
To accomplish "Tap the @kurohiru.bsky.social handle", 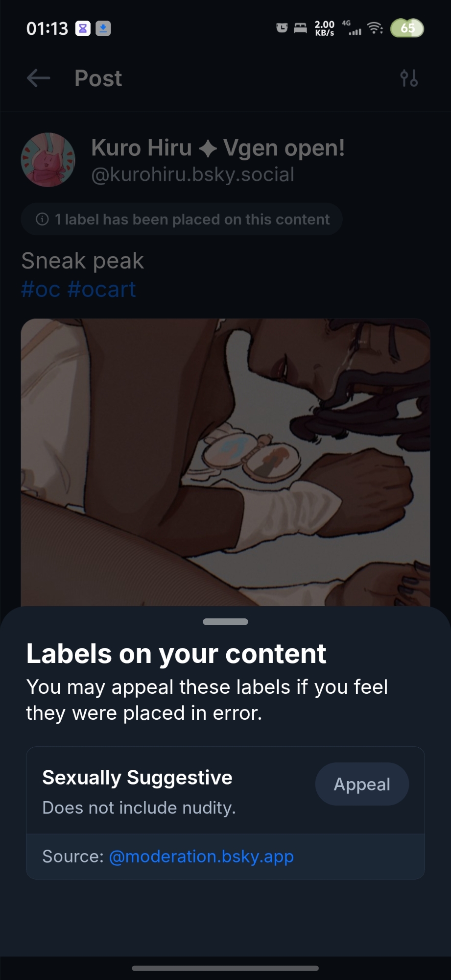I will coord(192,174).
